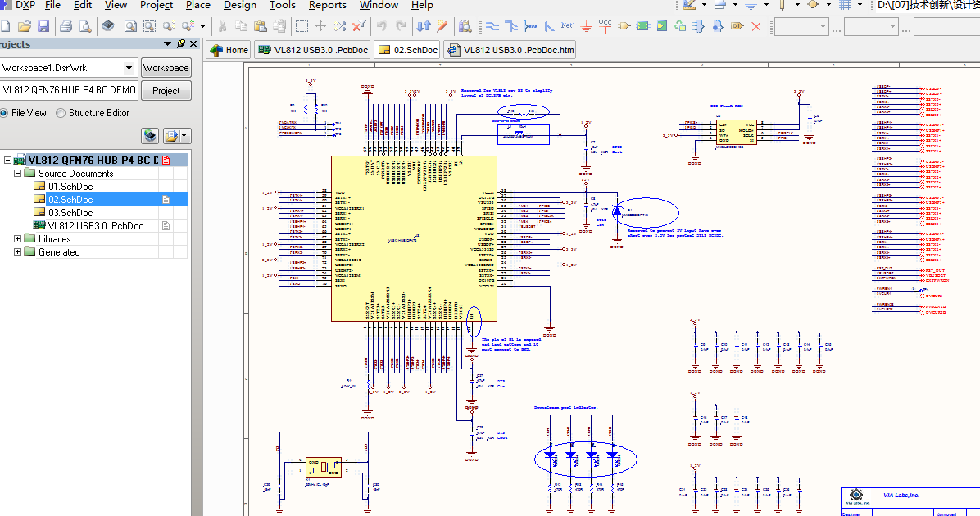Expand the Libraries folder

(x=17, y=238)
